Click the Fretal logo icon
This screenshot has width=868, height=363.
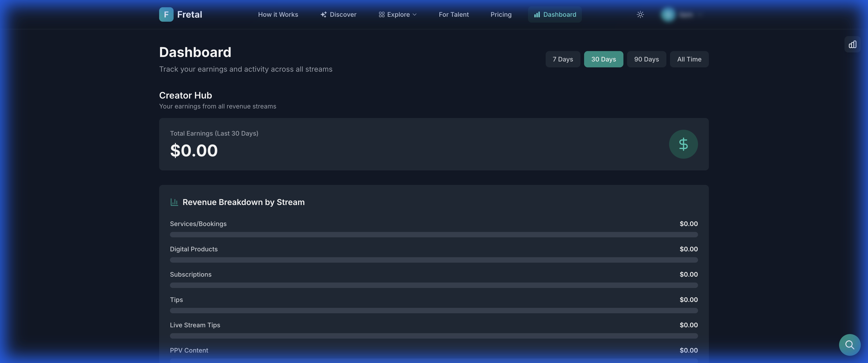[x=166, y=14]
